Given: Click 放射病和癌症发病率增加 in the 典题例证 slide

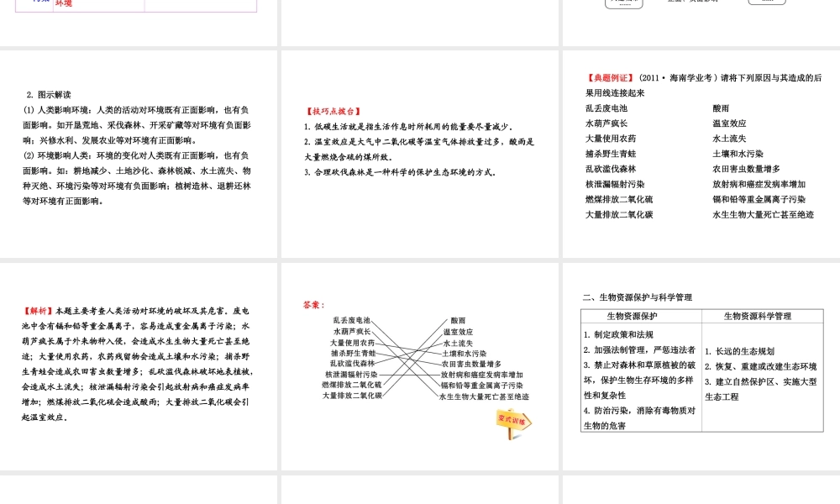Looking at the screenshot, I should 759,184.
